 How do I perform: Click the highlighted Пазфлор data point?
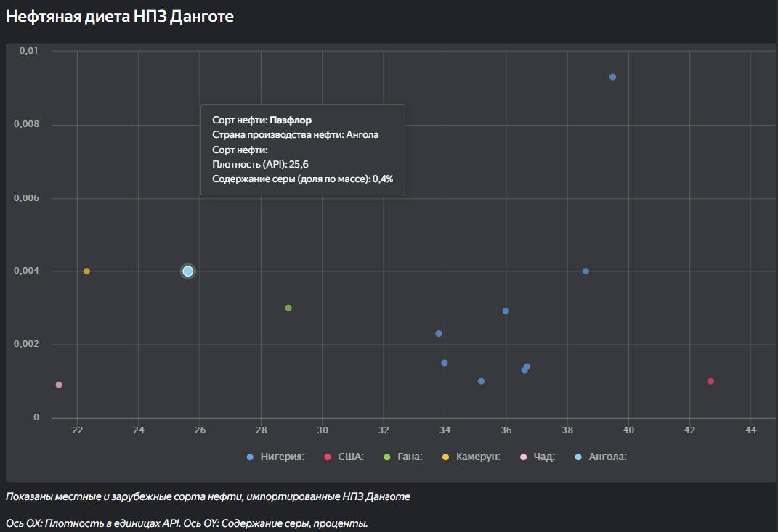click(188, 271)
